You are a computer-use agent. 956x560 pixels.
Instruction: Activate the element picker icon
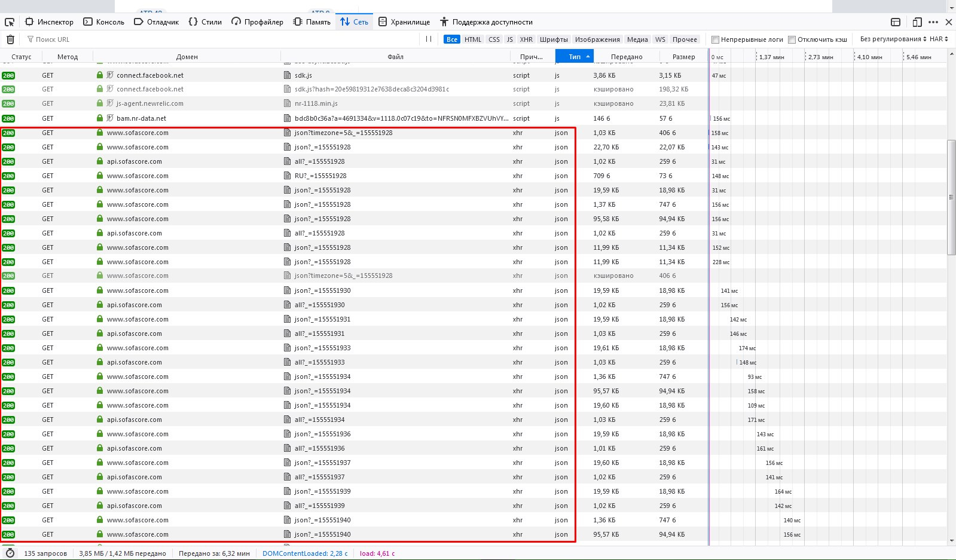point(10,22)
